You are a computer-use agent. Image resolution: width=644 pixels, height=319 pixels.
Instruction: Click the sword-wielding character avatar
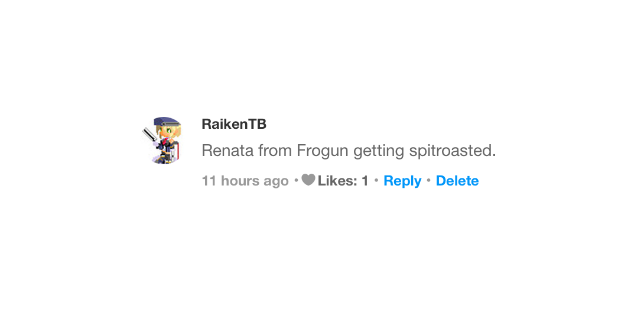click(x=162, y=140)
